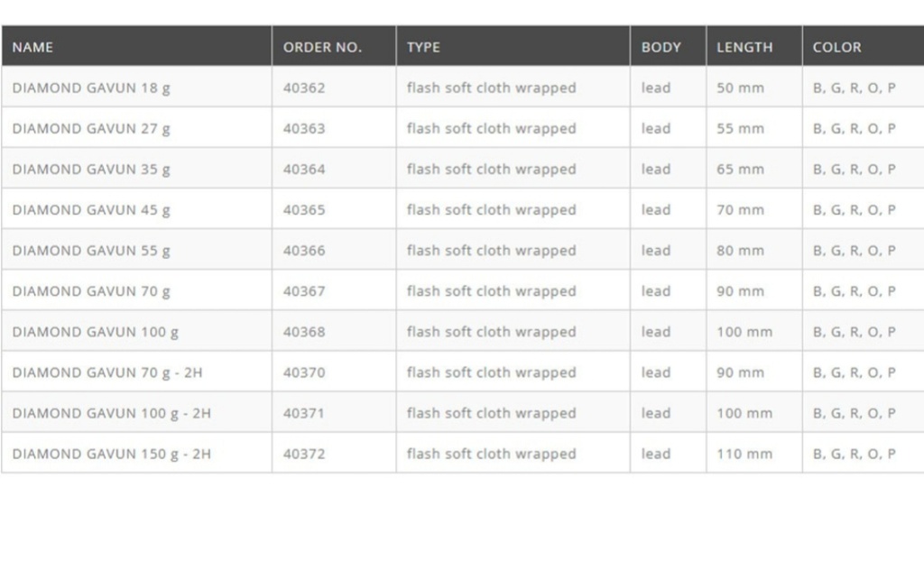Click the NAME column header
Image resolution: width=924 pixels, height=580 pixels.
click(33, 47)
